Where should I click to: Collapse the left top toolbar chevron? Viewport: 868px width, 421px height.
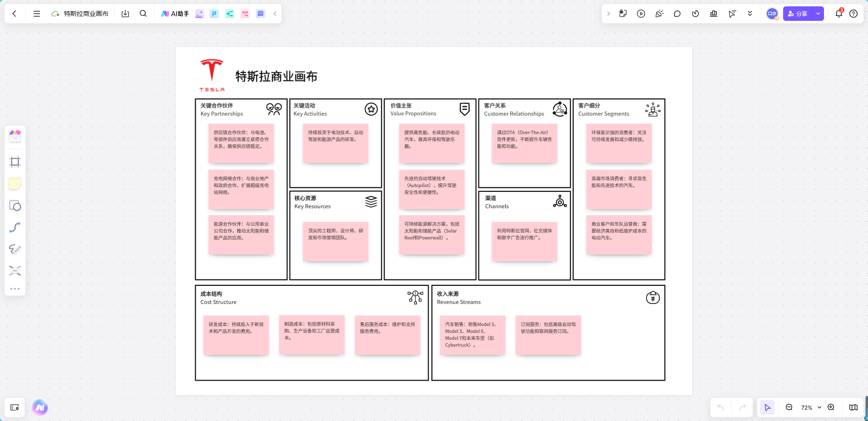[x=275, y=14]
